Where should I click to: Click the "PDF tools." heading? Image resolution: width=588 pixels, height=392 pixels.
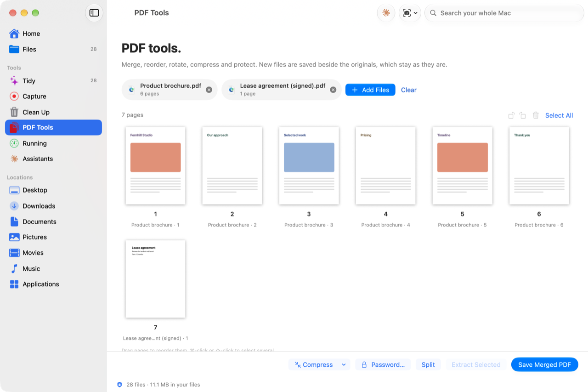[x=151, y=48]
